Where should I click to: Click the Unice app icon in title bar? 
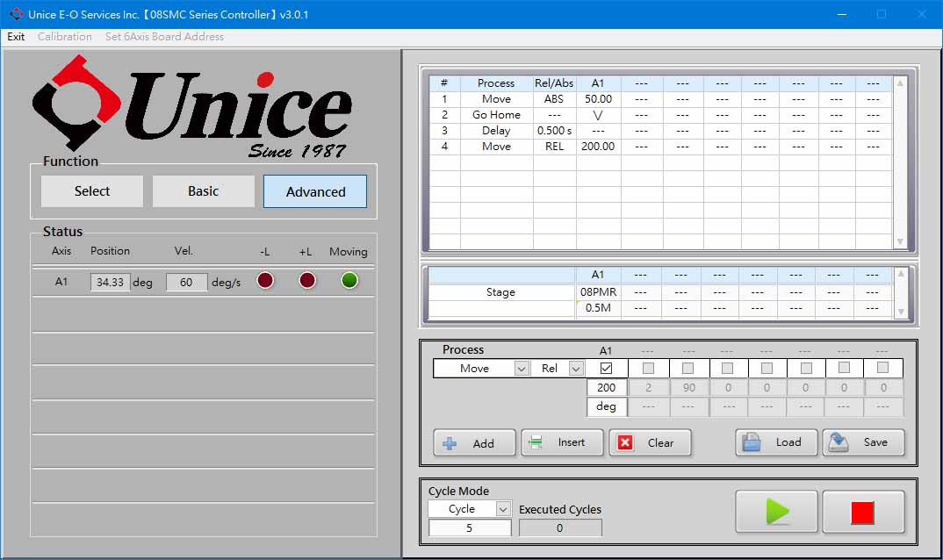pyautogui.click(x=16, y=14)
